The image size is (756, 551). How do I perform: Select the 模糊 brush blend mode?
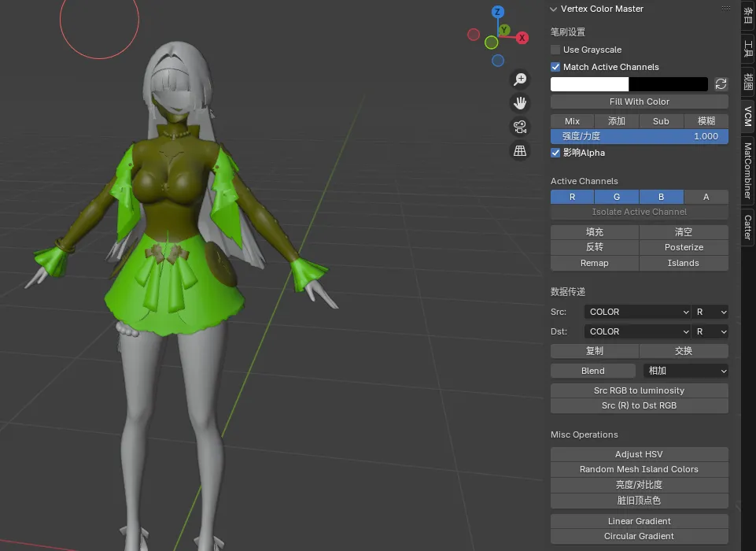[x=706, y=121]
